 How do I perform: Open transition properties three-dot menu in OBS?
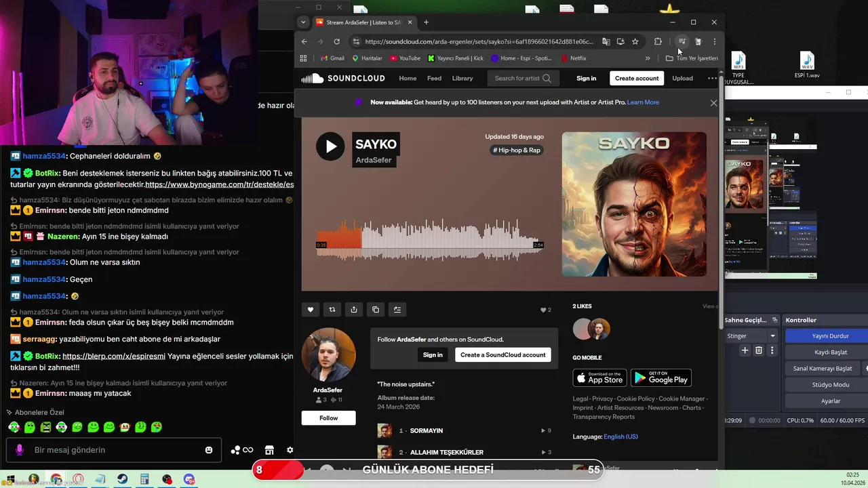pyautogui.click(x=772, y=350)
